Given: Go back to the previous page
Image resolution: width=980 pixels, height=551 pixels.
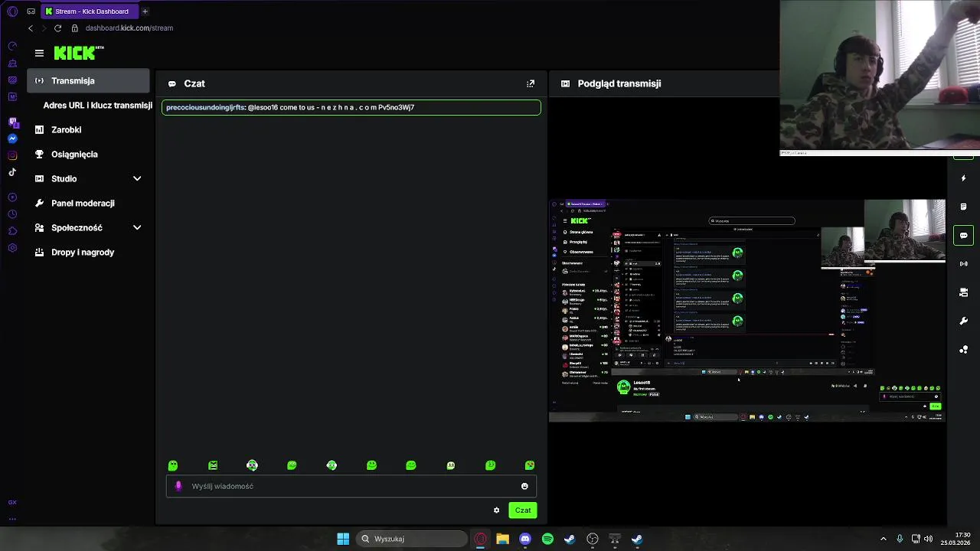Looking at the screenshot, I should pos(31,28).
